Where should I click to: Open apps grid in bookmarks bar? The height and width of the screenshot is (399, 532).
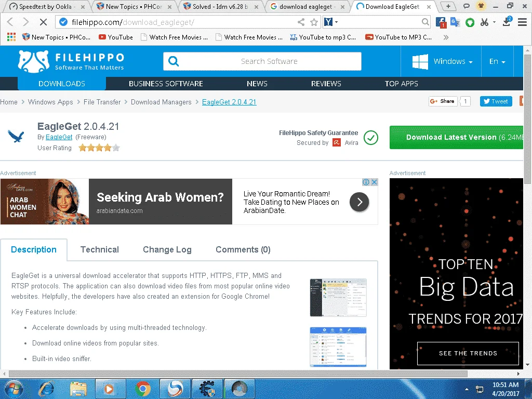11,37
